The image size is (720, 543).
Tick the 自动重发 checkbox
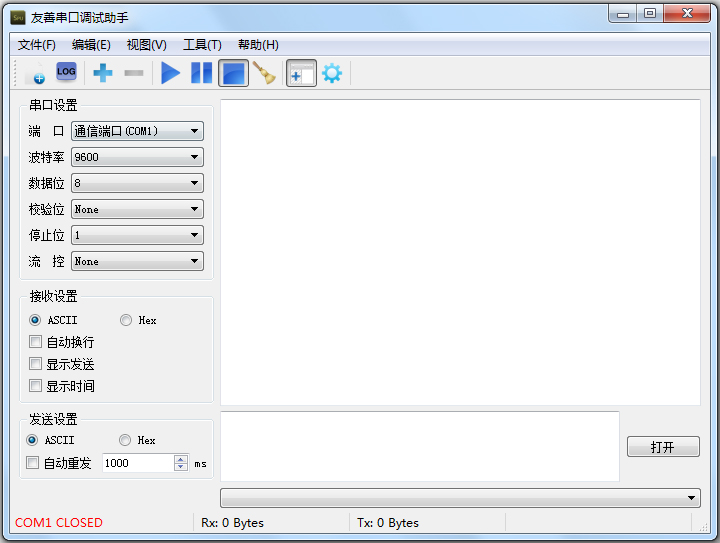coord(33,463)
